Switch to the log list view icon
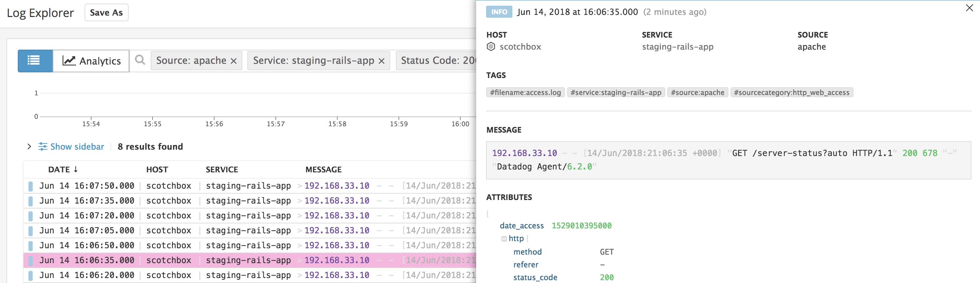Image resolution: width=980 pixels, height=283 pixels. (34, 61)
